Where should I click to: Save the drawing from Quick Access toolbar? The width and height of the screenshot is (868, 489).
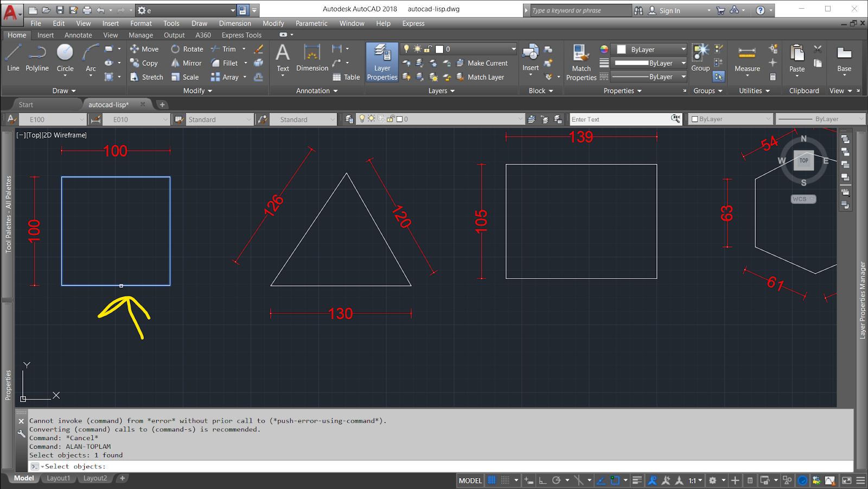point(60,10)
